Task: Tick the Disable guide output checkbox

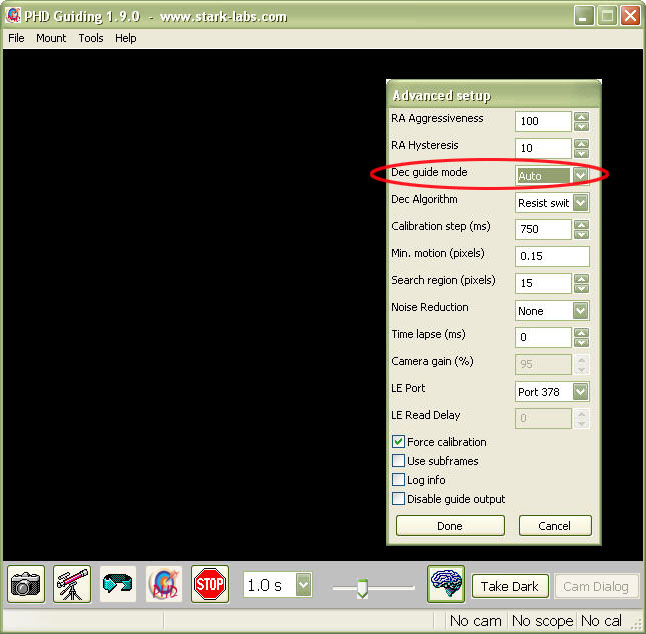Action: pos(398,498)
